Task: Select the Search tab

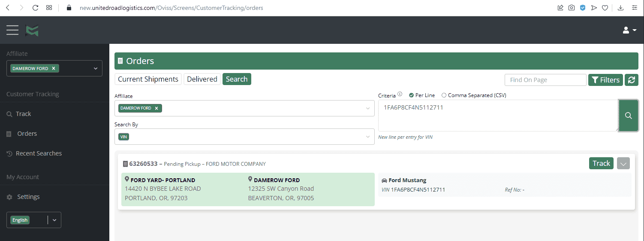Action: pos(237,79)
